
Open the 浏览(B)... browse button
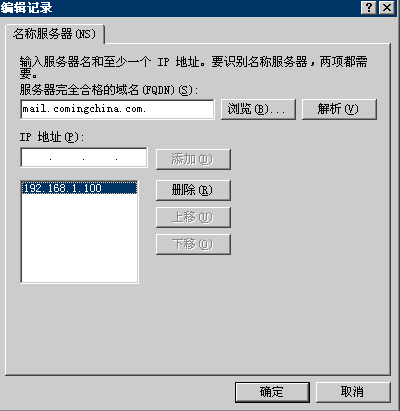pyautogui.click(x=258, y=109)
